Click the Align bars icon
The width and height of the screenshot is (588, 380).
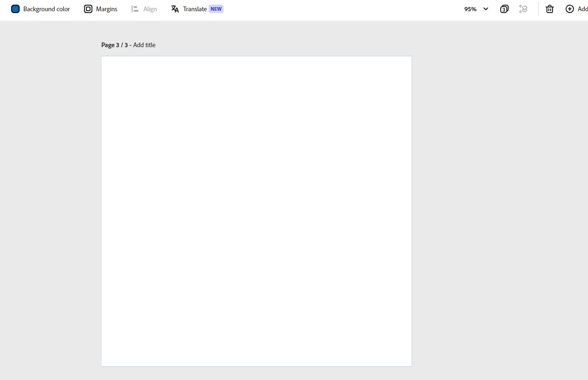[135, 9]
